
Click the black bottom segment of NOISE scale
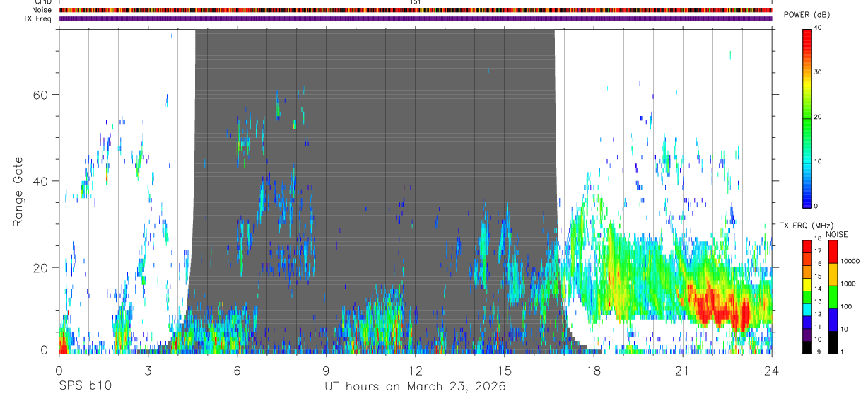833,342
